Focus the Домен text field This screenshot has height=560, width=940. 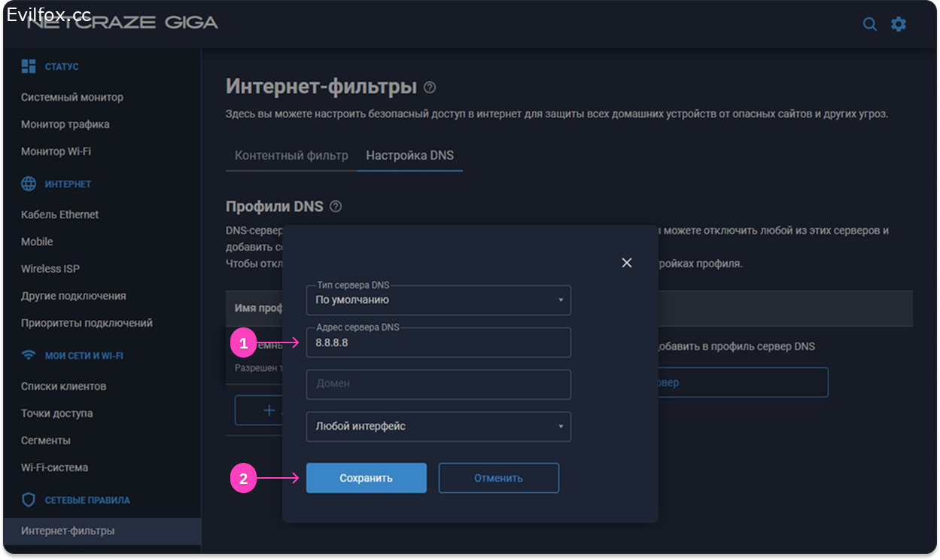tap(438, 384)
